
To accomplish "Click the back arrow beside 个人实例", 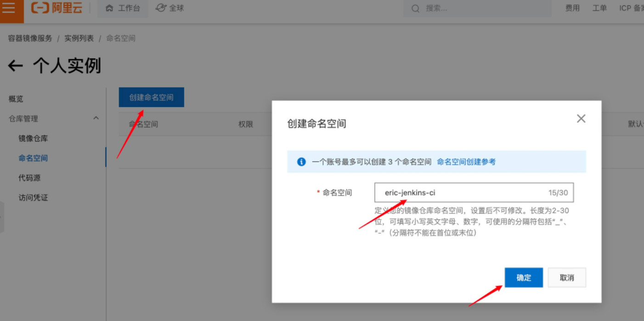I will tap(16, 66).
